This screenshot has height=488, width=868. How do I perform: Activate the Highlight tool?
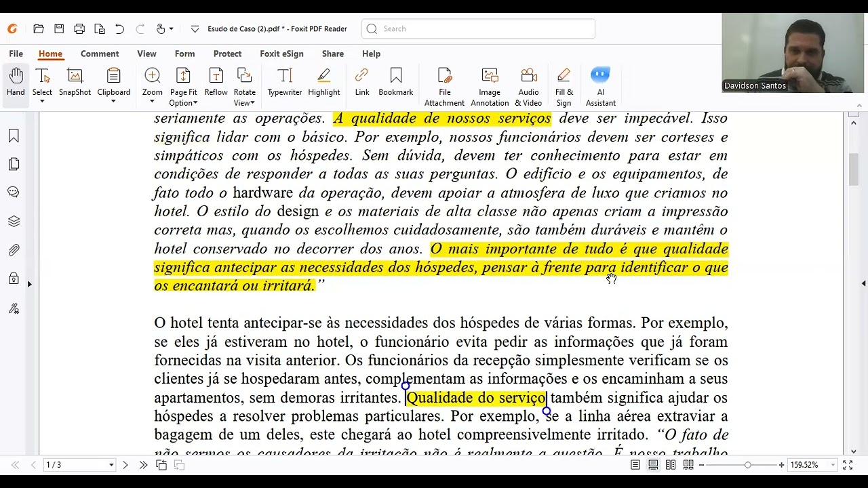click(324, 83)
